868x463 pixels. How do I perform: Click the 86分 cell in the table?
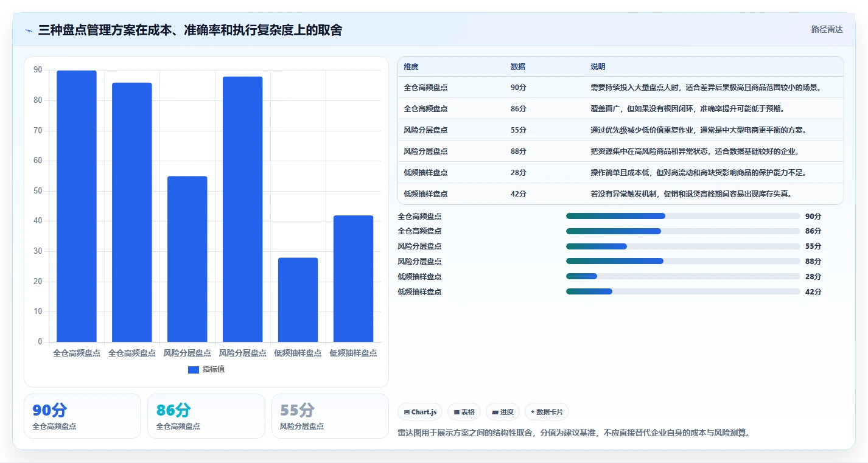click(x=519, y=109)
